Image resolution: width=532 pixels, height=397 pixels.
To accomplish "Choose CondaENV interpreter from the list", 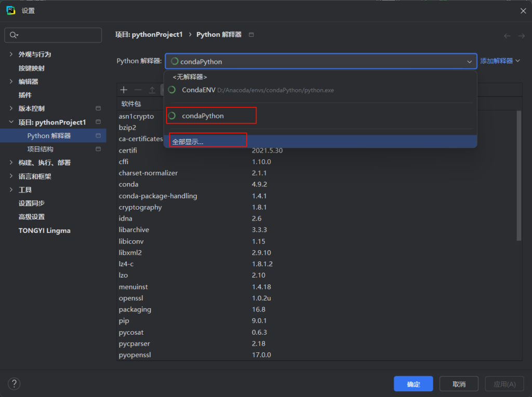I will (320, 90).
